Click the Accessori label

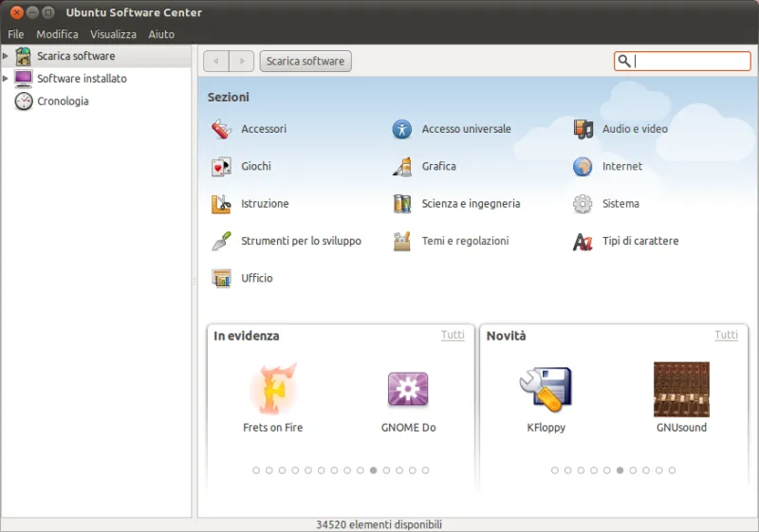tap(264, 129)
